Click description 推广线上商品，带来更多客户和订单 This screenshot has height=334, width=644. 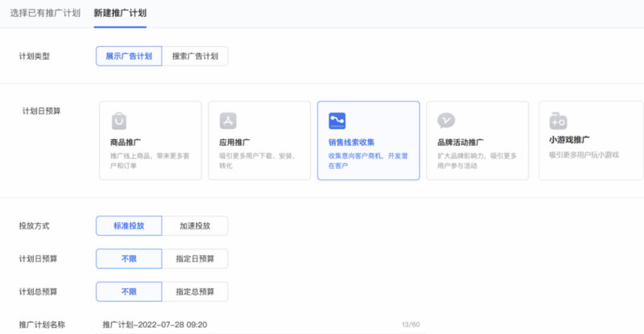[150, 161]
